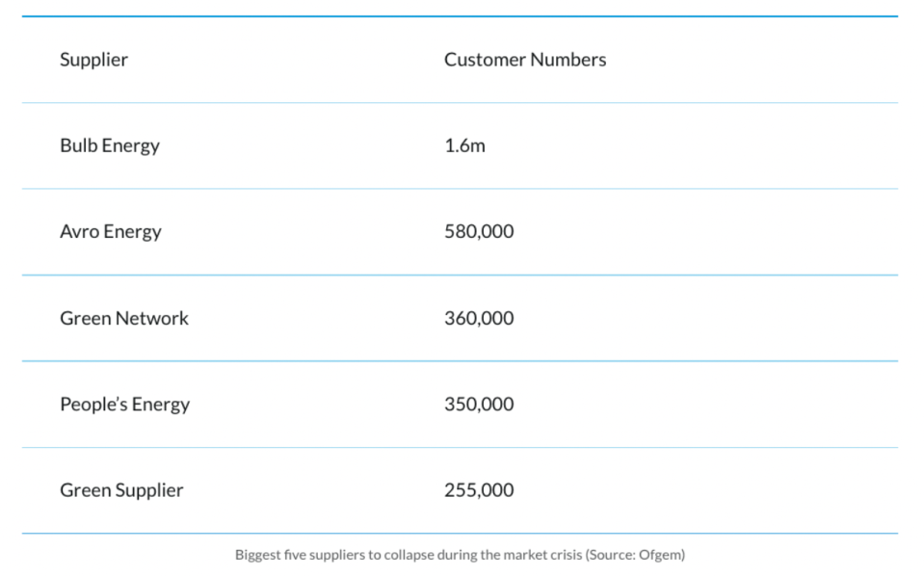Select the Bulb Energy cell
924x576 pixels.
click(109, 145)
